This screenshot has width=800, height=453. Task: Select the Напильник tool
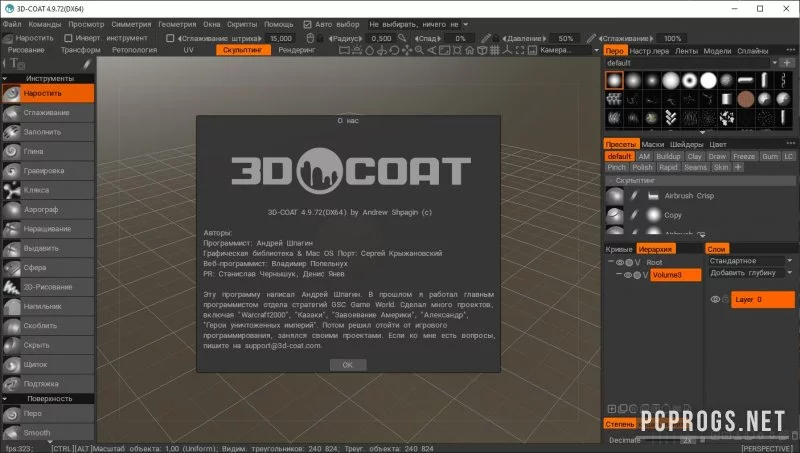pos(48,307)
